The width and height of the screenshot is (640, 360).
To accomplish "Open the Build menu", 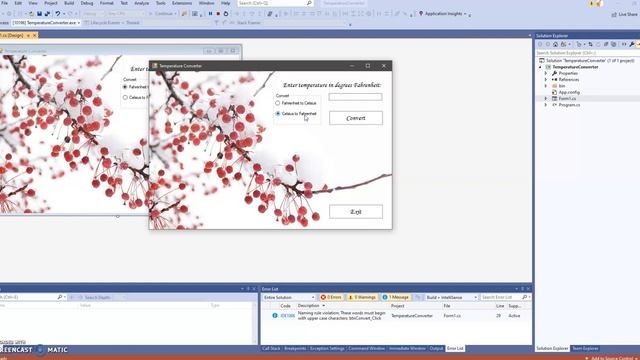I will 69,3.
